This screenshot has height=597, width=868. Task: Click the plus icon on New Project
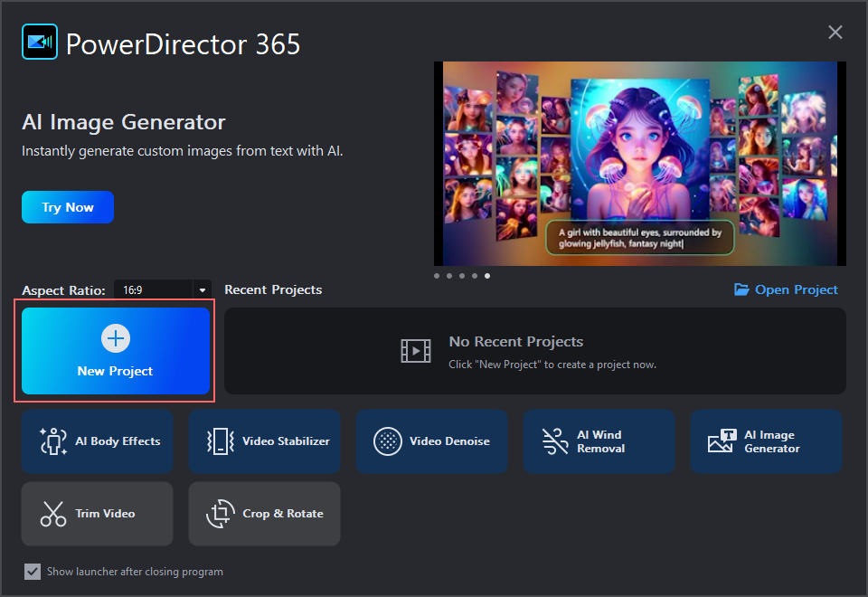(x=116, y=337)
